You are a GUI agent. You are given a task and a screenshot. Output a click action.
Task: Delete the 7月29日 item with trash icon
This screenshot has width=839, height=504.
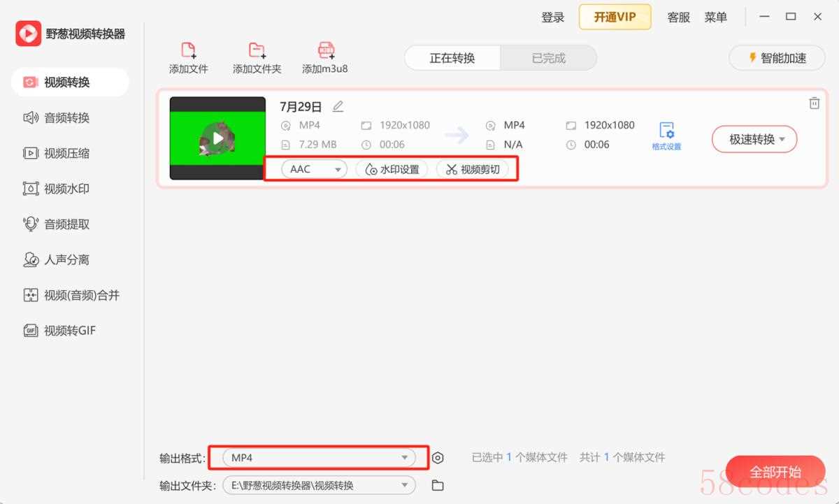coord(814,103)
